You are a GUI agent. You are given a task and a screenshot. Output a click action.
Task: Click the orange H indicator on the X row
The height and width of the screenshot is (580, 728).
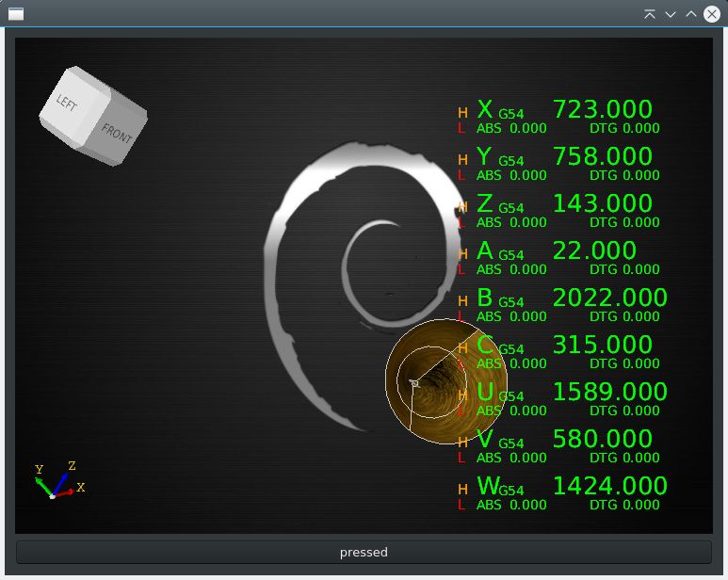[462, 113]
